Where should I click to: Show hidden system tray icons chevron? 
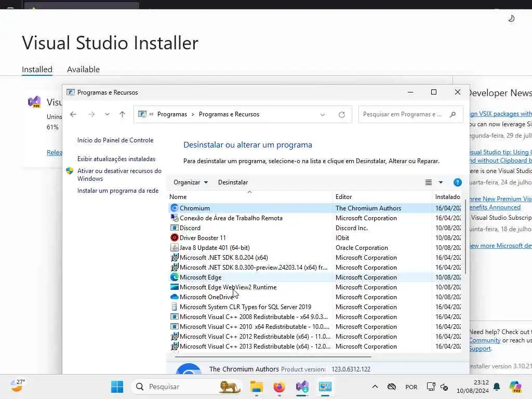point(375,387)
